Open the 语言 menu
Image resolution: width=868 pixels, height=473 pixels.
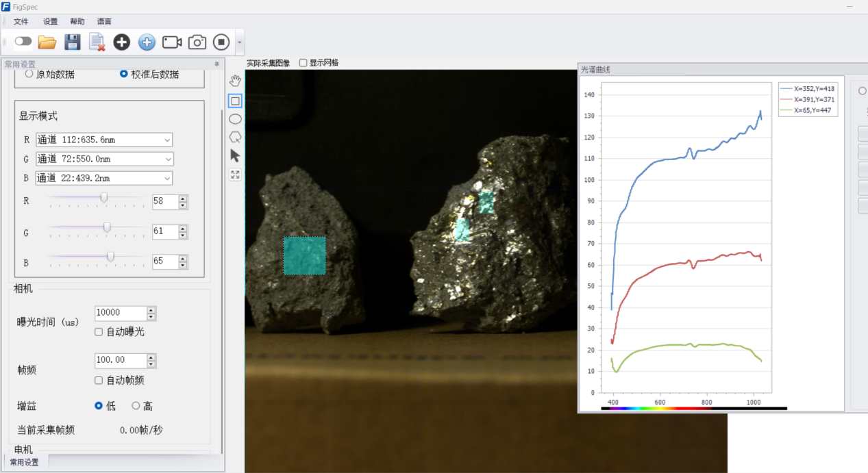pos(104,21)
